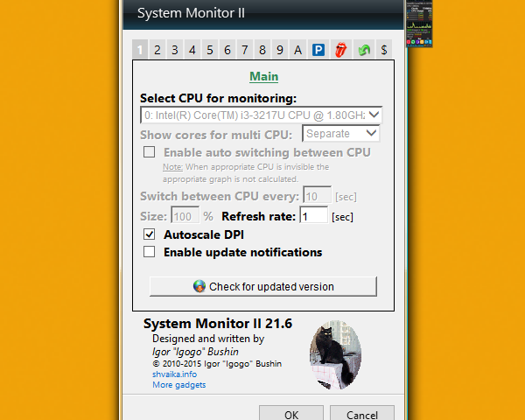Screen dimensions: 525x420
Task: Click the black cat photo
Action: coord(335,354)
